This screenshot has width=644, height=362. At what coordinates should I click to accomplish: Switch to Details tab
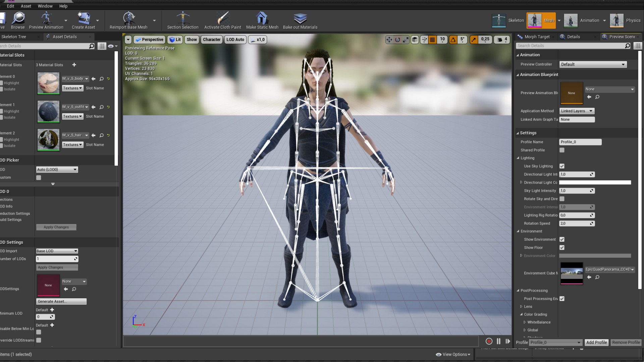[x=573, y=37]
